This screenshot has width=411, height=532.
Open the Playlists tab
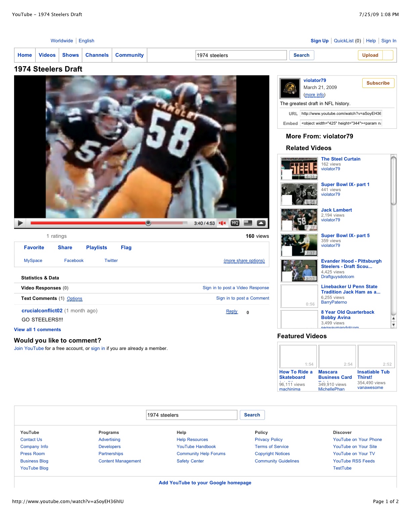(96, 248)
